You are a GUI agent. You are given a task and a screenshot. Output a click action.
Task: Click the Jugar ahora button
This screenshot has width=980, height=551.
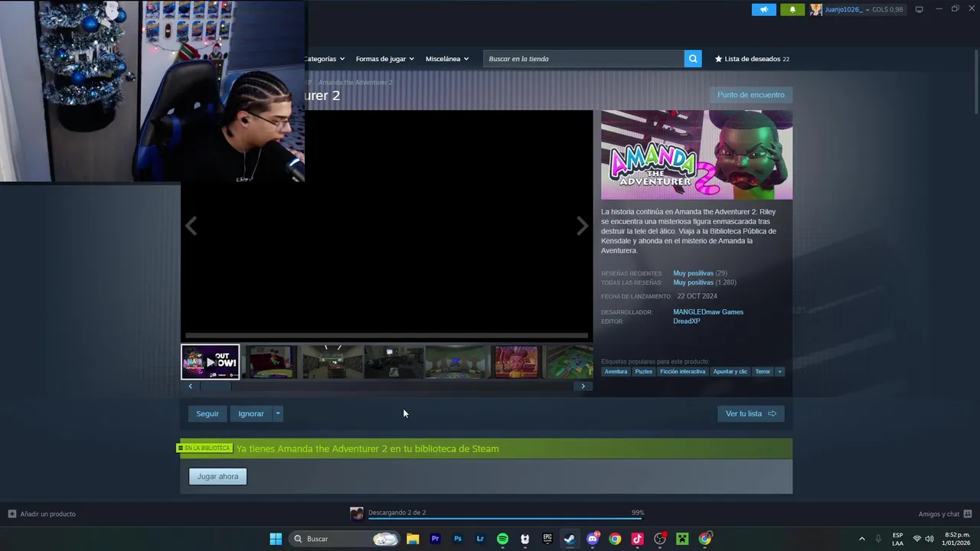click(218, 477)
